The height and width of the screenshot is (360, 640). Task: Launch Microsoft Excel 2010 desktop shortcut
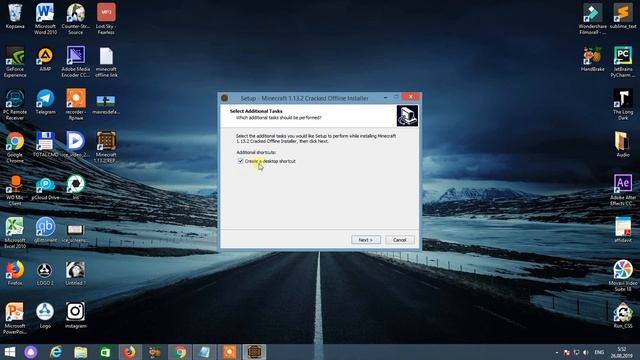coord(15,233)
